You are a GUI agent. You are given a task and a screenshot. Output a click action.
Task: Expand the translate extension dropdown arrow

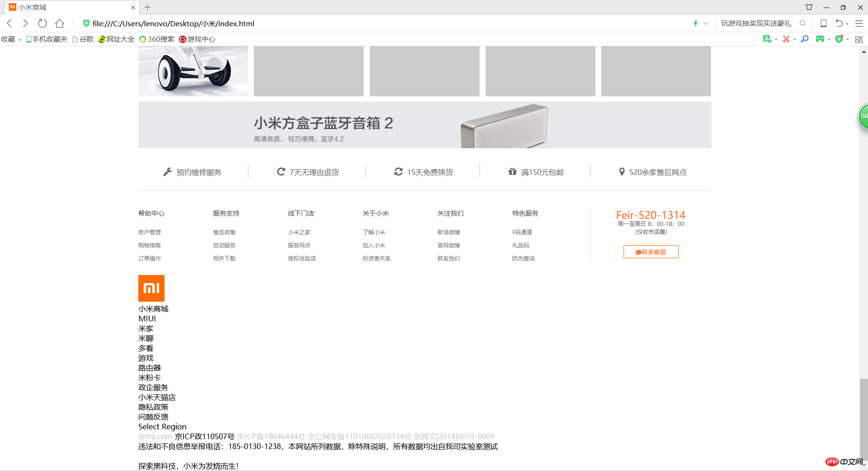776,40
